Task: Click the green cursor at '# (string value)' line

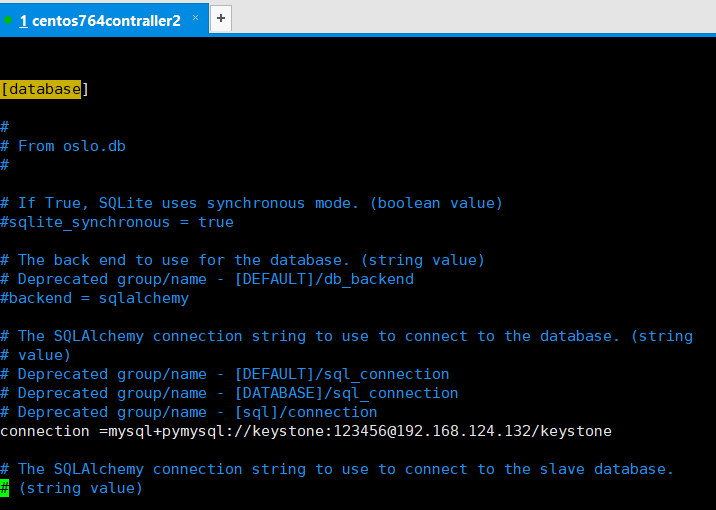Action: pyautogui.click(x=5, y=488)
